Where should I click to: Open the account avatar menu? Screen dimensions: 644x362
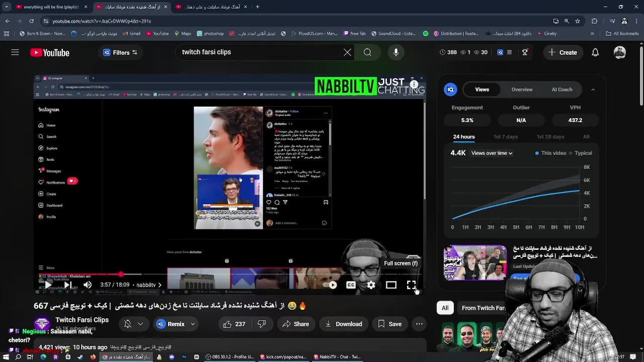(x=620, y=52)
